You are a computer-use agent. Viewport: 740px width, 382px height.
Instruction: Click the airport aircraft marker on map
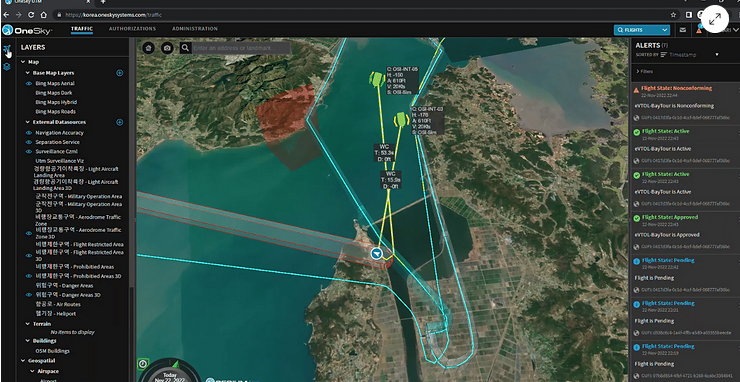(376, 254)
